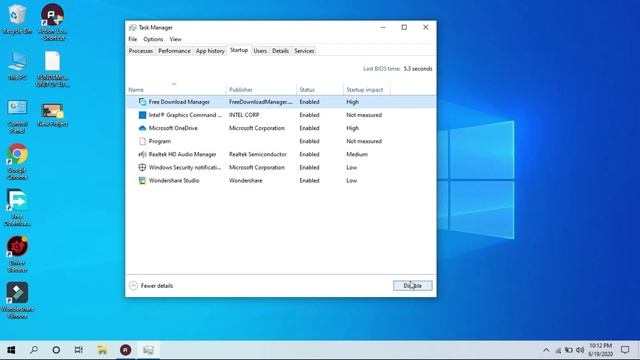Sort by the Status column header
This screenshot has height=360, width=640.
tap(320, 89)
